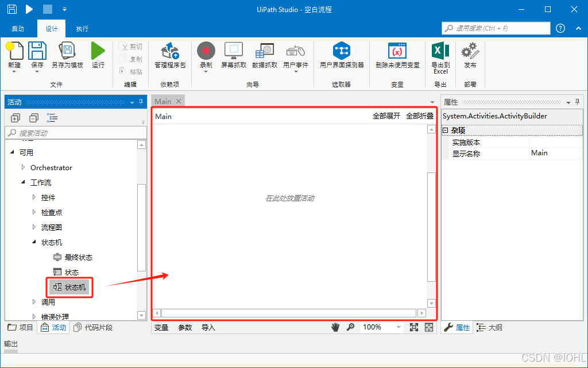Screen dimensions: 588x368
Task: Click 删除未使用变量 icon
Action: coord(397,51)
